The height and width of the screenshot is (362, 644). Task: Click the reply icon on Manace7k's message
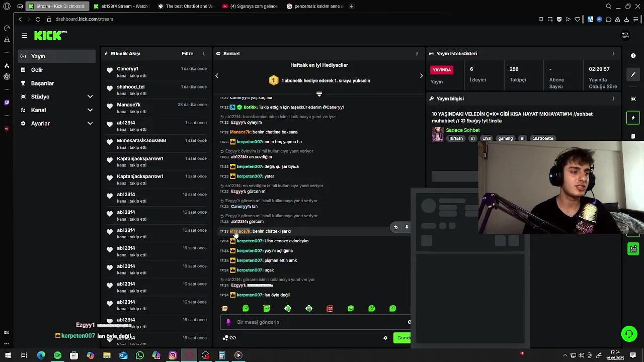[x=395, y=227]
